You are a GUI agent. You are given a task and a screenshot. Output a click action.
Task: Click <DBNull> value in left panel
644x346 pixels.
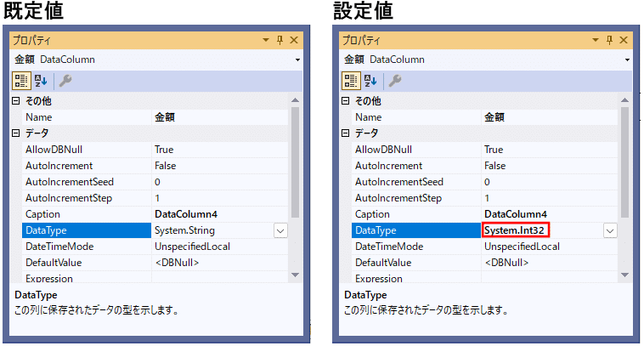coord(177,263)
